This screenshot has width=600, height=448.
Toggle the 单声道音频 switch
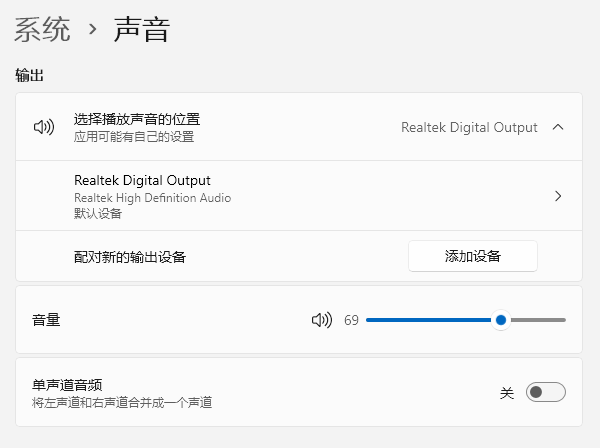(546, 392)
